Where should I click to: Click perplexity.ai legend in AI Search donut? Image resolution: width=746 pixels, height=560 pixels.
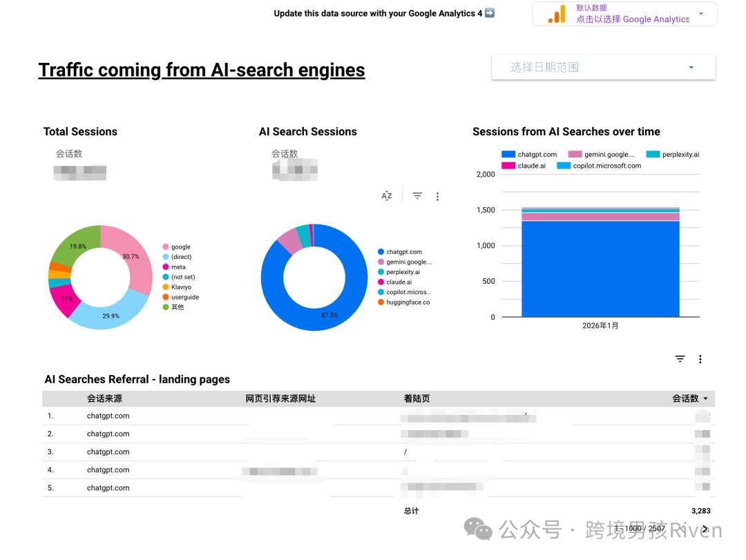pyautogui.click(x=399, y=271)
